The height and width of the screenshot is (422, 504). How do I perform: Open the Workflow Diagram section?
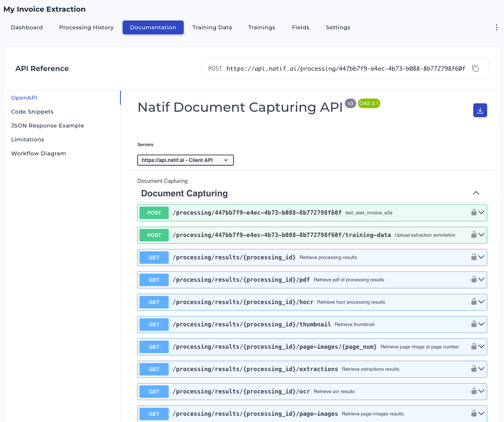[x=38, y=153]
